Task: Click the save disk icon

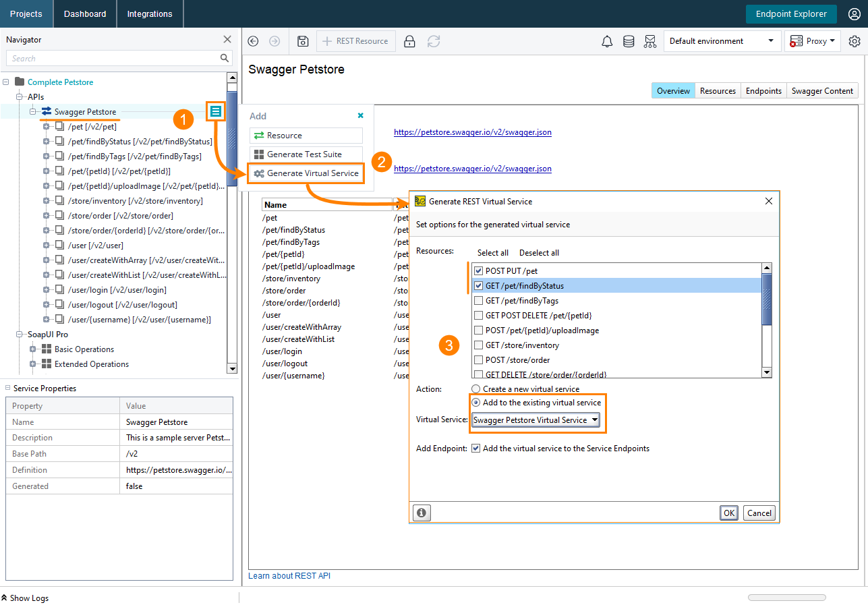Action: pyautogui.click(x=303, y=41)
